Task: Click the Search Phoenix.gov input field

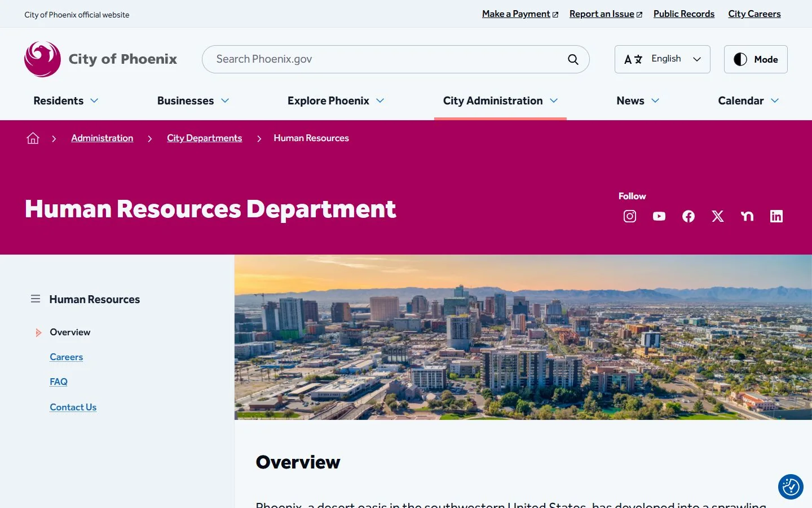Action: [x=396, y=59]
